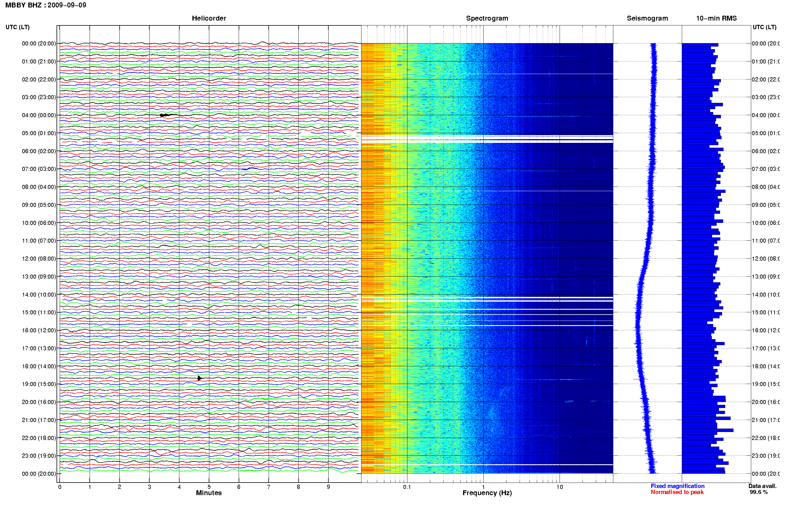Click the left 03:00 (23:00) time label
812x508 pixels.
click(x=39, y=97)
